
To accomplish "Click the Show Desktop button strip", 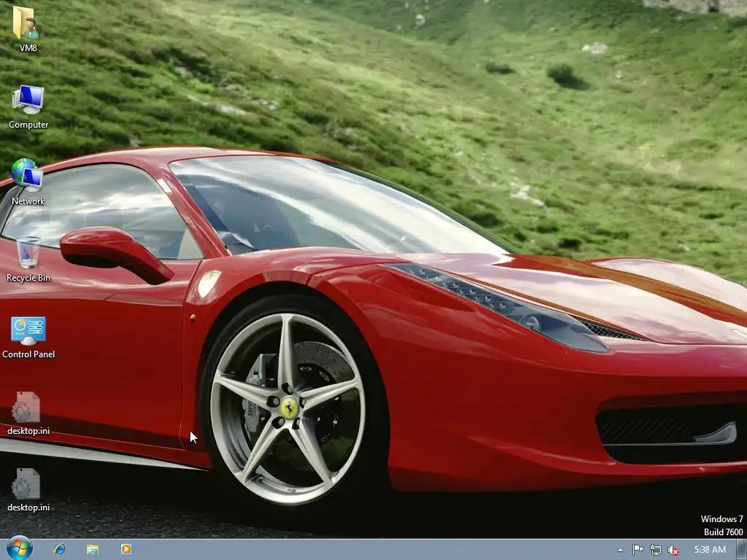I will click(741, 550).
